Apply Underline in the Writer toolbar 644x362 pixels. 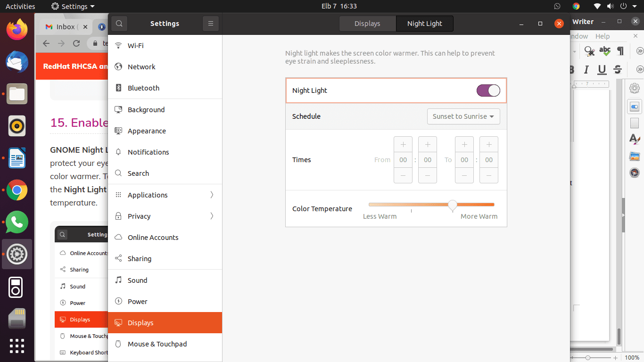pyautogui.click(x=602, y=70)
